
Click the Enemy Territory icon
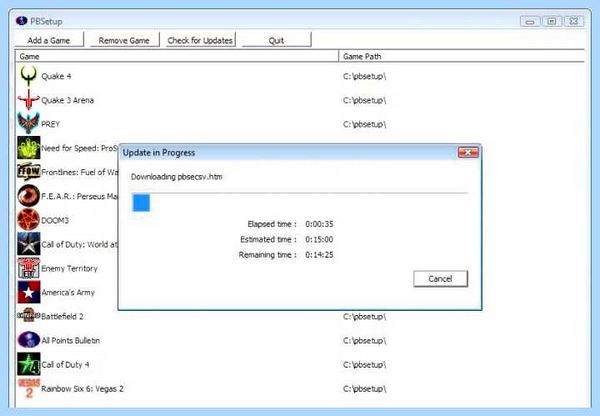[x=29, y=268]
